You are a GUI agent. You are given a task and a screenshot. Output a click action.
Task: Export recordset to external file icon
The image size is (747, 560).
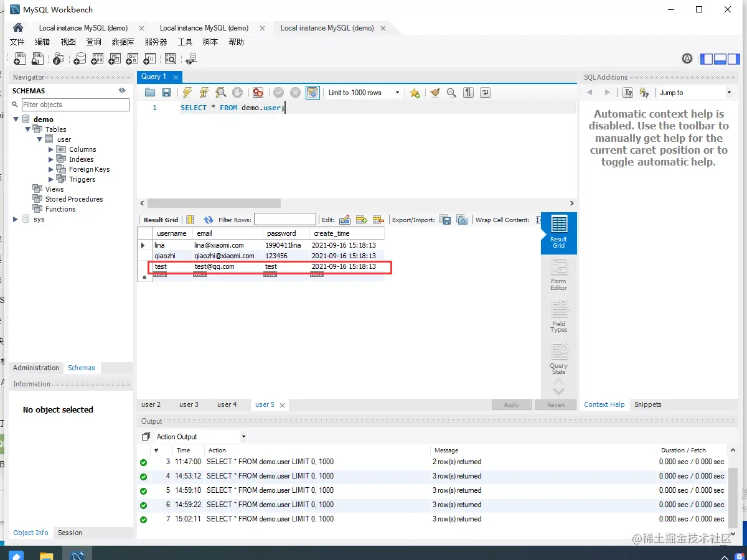pos(445,220)
